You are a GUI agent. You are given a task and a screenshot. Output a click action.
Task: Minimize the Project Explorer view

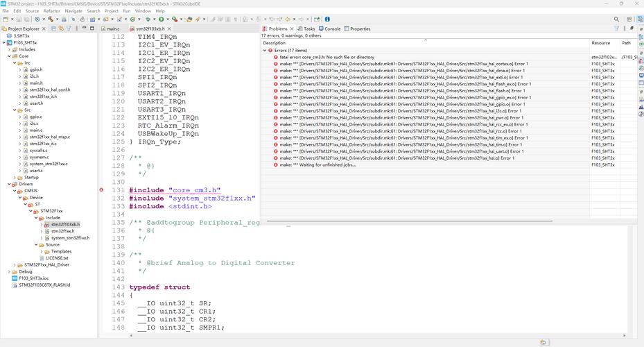click(84, 28)
